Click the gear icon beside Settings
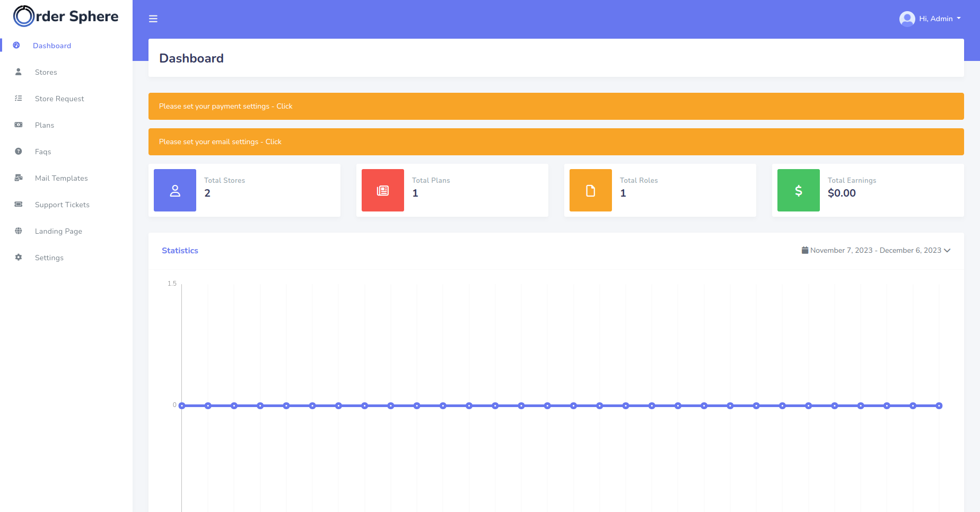The image size is (980, 512). point(19,258)
